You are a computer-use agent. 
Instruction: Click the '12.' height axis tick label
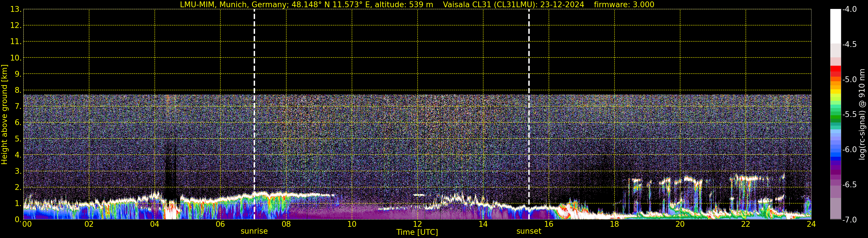[x=16, y=26]
